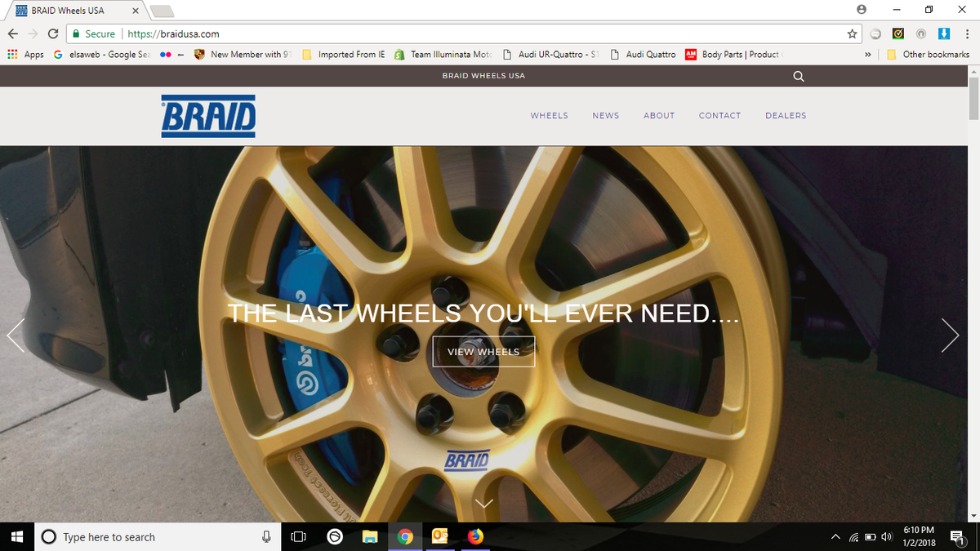Open the Imported From IE bookmark folder

point(344,55)
